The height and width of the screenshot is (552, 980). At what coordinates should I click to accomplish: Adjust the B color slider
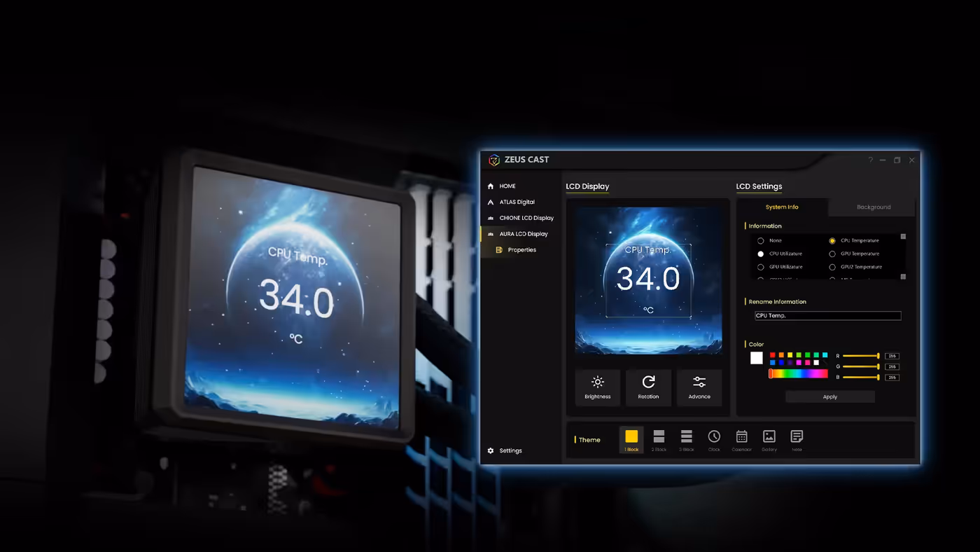862,377
